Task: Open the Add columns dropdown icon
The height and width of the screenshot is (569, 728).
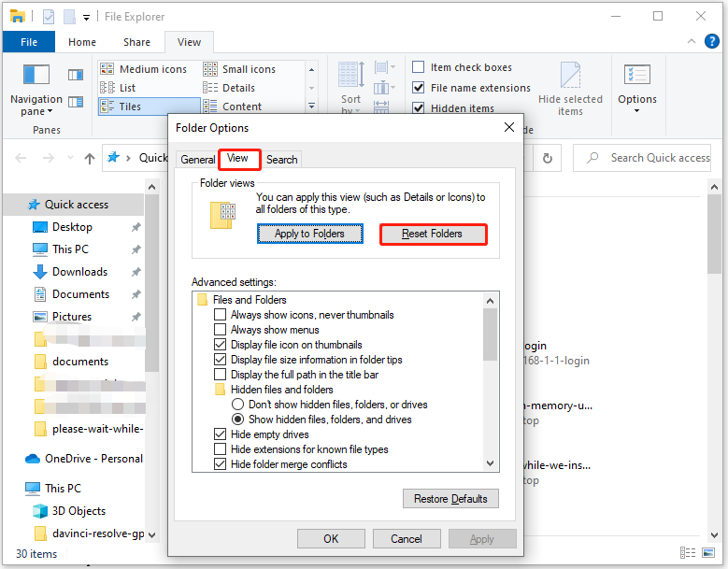Action: point(385,87)
